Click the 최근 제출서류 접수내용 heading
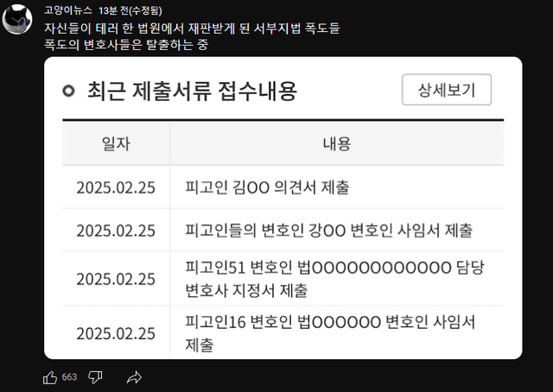The width and height of the screenshot is (553, 392). (192, 91)
